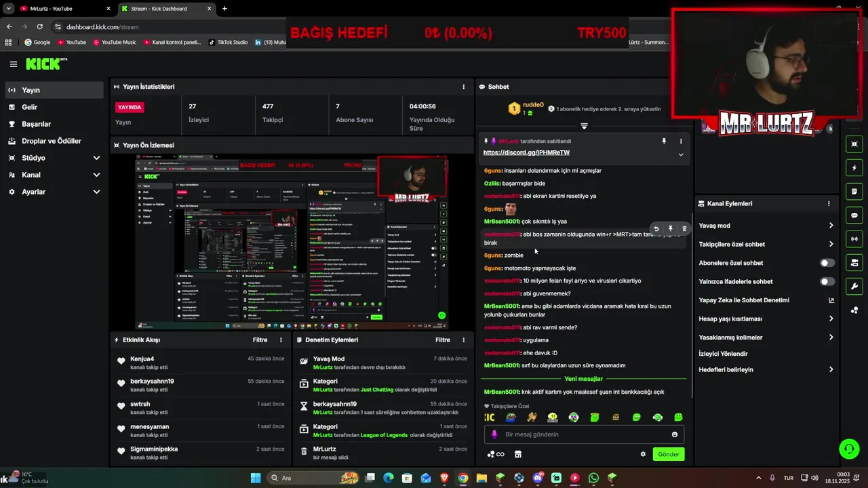
Task: Open Brave browser from the taskbar
Action: pos(444,478)
